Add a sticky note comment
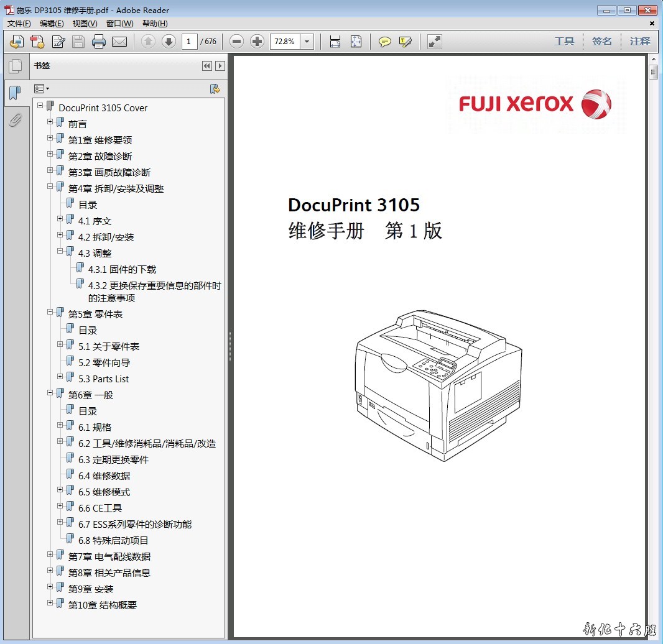Screen dimensions: 663x644 point(385,42)
